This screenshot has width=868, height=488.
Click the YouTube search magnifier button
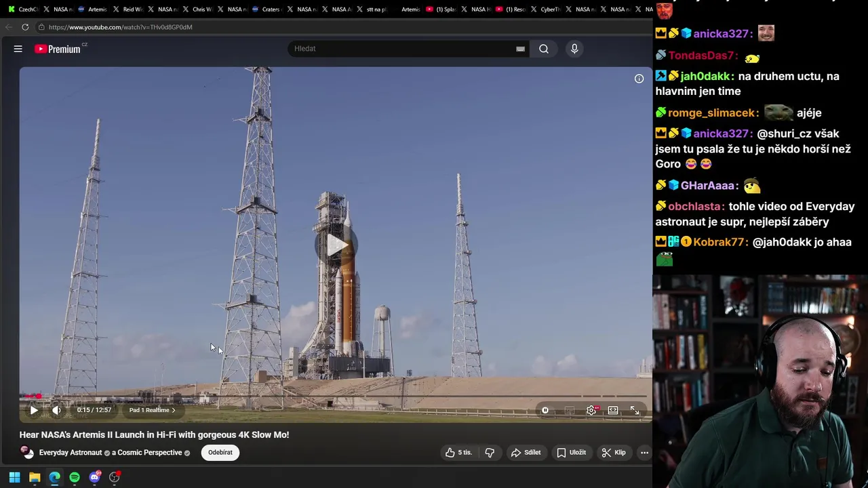[x=544, y=49]
